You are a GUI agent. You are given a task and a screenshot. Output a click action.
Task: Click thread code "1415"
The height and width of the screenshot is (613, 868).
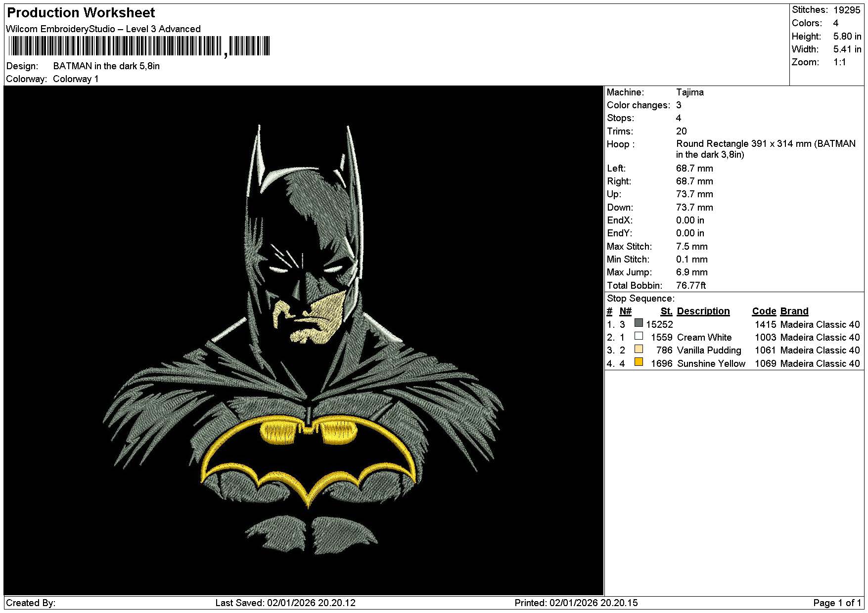766,325
